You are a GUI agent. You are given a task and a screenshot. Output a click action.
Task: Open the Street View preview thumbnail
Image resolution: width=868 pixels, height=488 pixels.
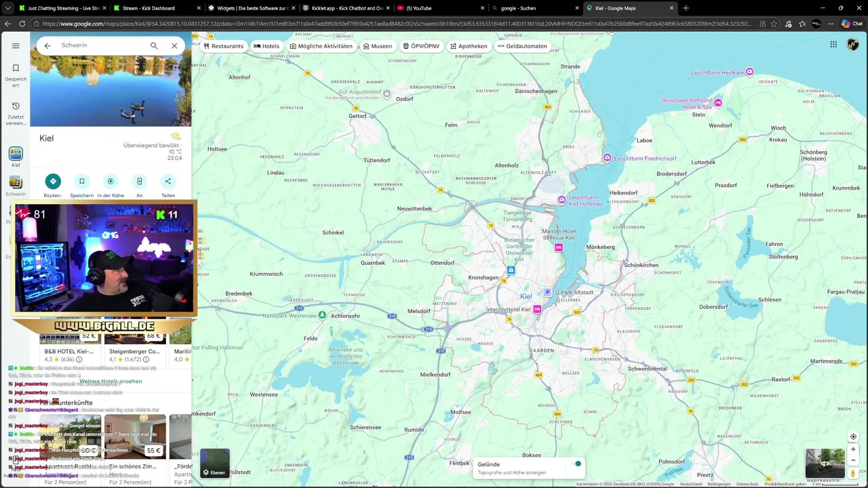tap(825, 464)
